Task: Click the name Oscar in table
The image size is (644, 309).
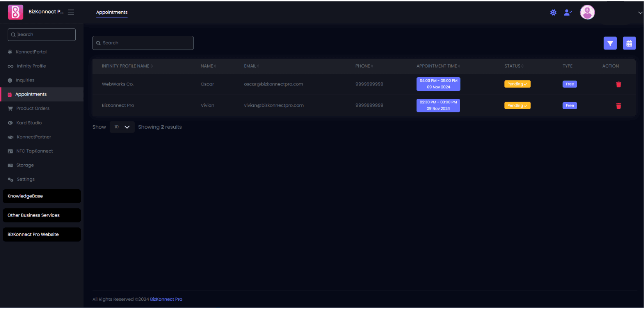Action: 207,84
